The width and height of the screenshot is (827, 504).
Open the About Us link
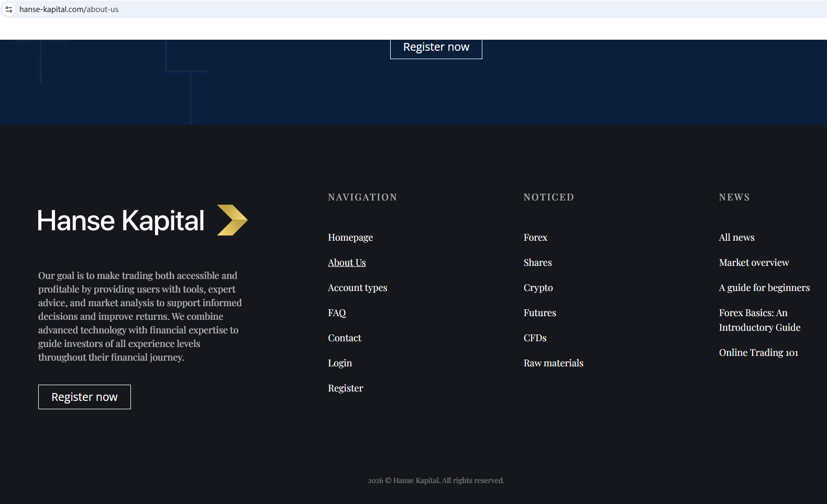(347, 263)
